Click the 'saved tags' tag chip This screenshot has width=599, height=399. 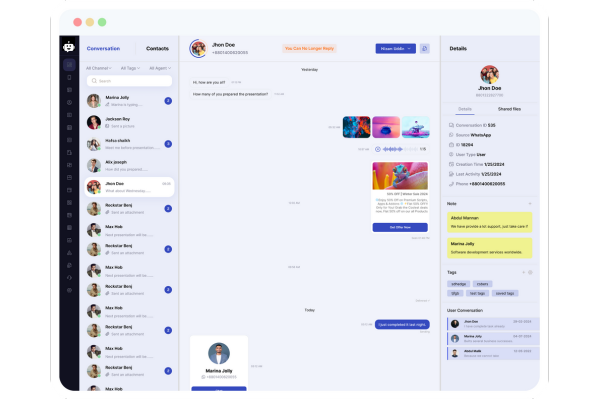(505, 293)
